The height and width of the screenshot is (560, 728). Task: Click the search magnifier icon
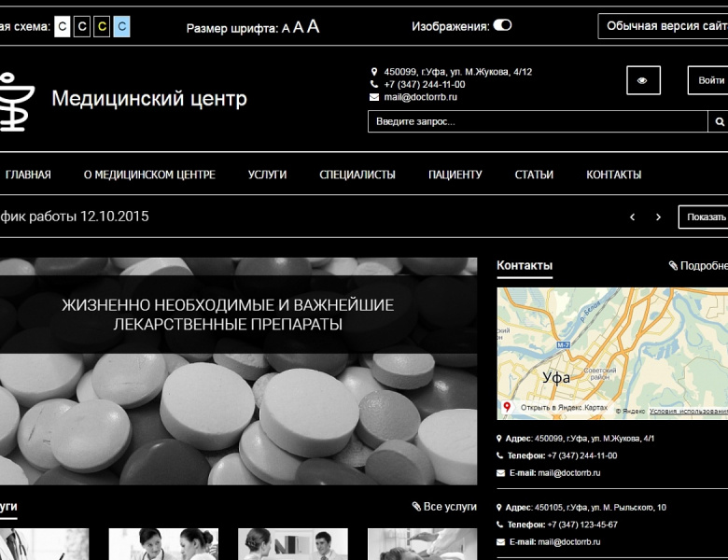[720, 121]
